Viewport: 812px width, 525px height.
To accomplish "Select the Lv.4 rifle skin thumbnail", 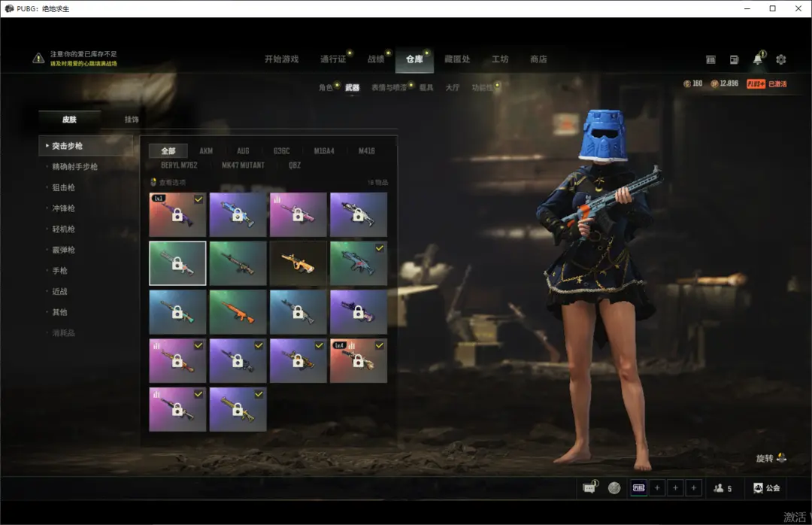I will click(x=359, y=361).
